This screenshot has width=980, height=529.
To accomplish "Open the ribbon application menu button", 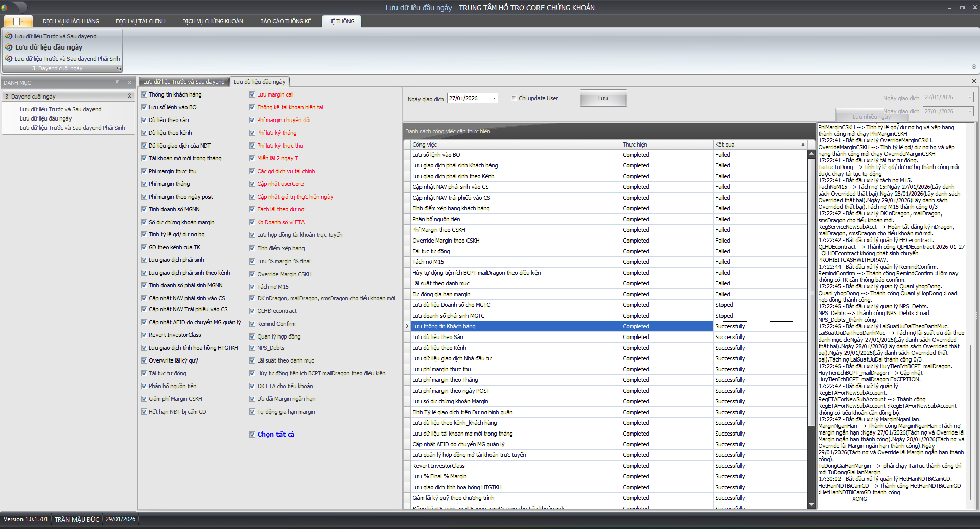I will point(18,21).
